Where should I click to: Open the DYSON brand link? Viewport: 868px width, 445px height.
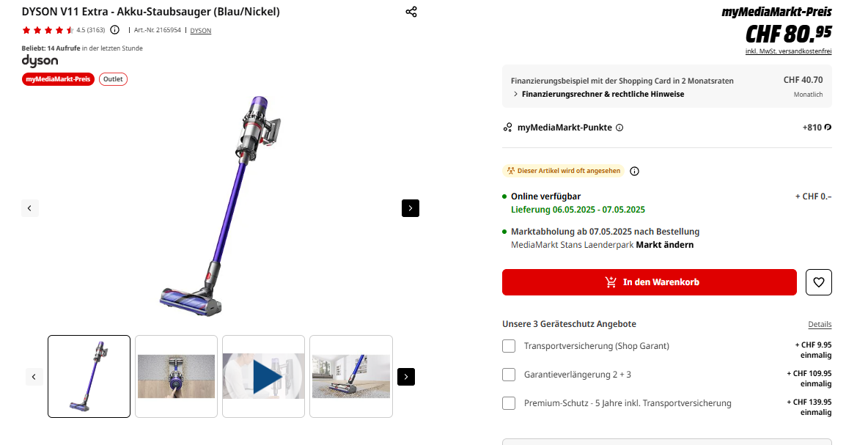200,31
